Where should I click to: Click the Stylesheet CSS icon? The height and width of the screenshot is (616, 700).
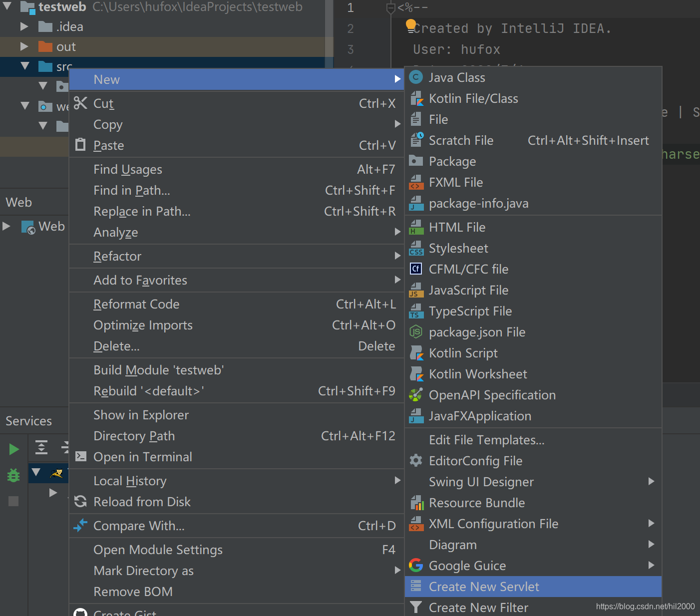(x=416, y=248)
